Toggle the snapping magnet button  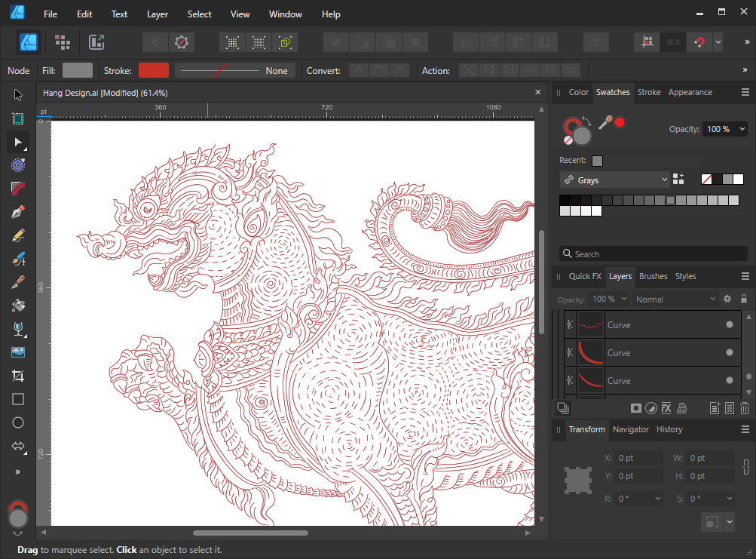699,42
